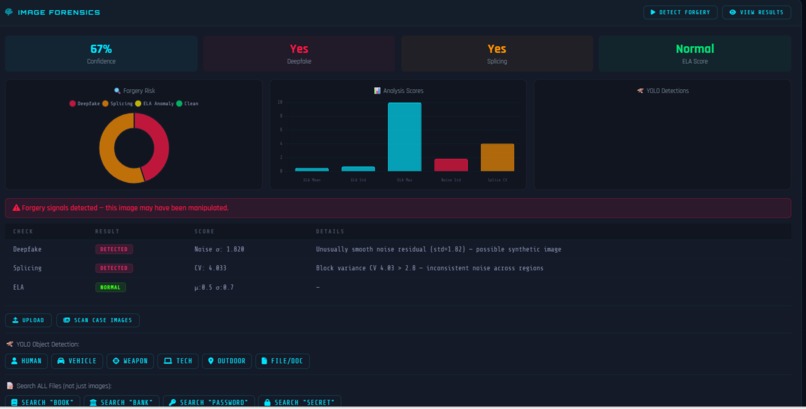Search all files for "Password"
The width and height of the screenshot is (806, 409).
[x=209, y=402]
